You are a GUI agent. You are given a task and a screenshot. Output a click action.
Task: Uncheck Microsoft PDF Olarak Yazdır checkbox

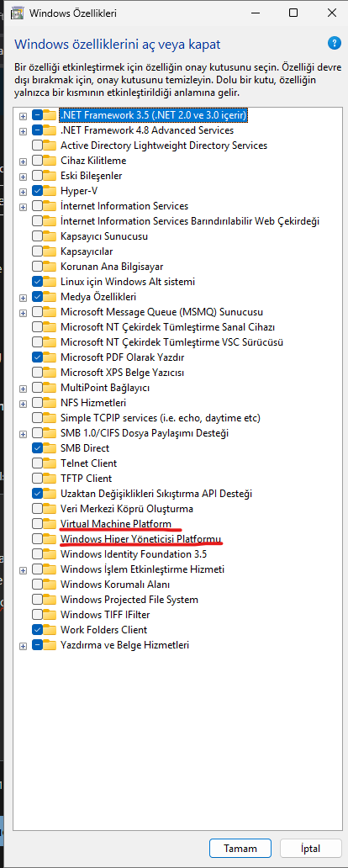coord(37,357)
